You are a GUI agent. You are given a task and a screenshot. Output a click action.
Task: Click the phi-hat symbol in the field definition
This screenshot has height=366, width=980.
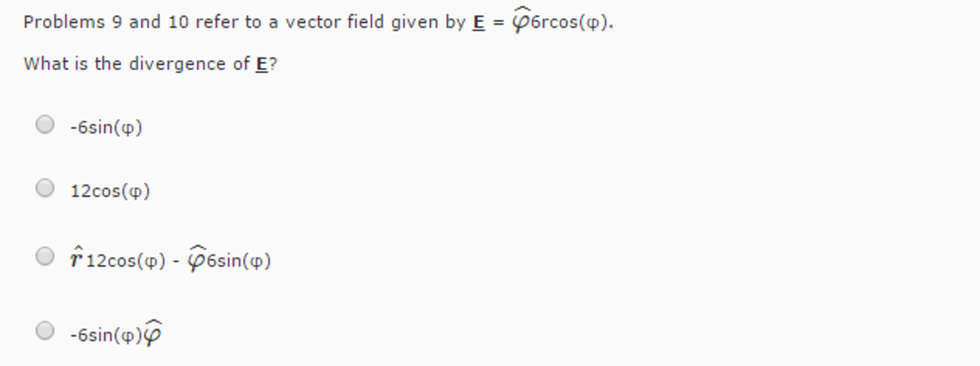pos(521,20)
